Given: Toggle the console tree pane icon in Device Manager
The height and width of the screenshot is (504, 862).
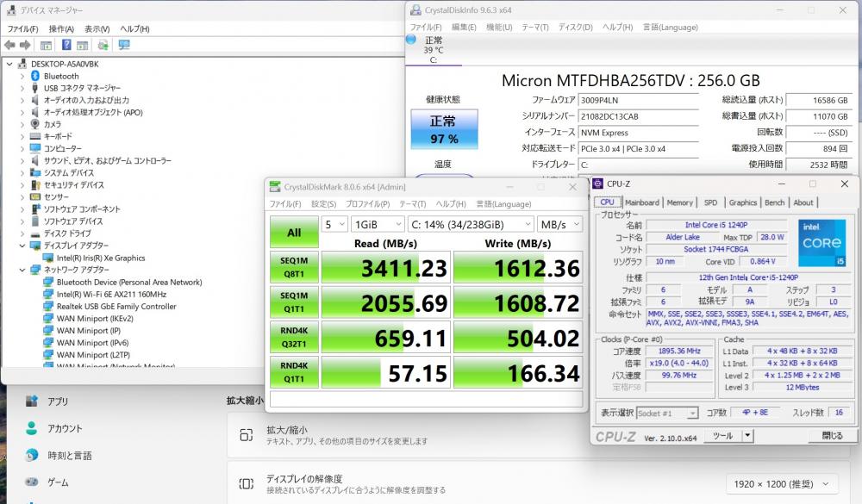Looking at the screenshot, I should coord(47,45).
